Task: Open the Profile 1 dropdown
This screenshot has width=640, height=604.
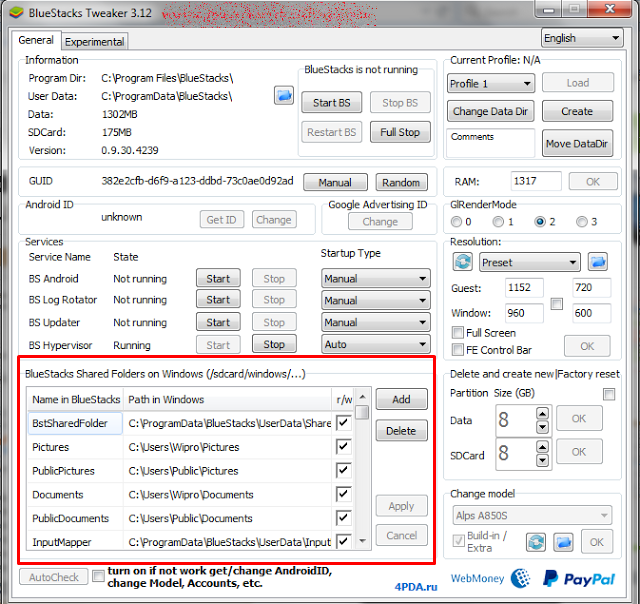Action: tap(491, 84)
